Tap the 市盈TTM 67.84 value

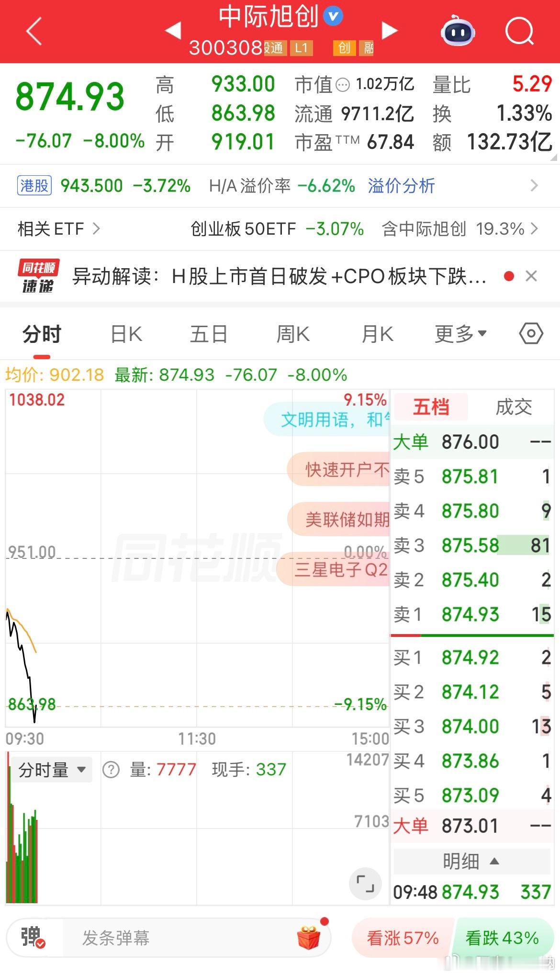(x=391, y=142)
